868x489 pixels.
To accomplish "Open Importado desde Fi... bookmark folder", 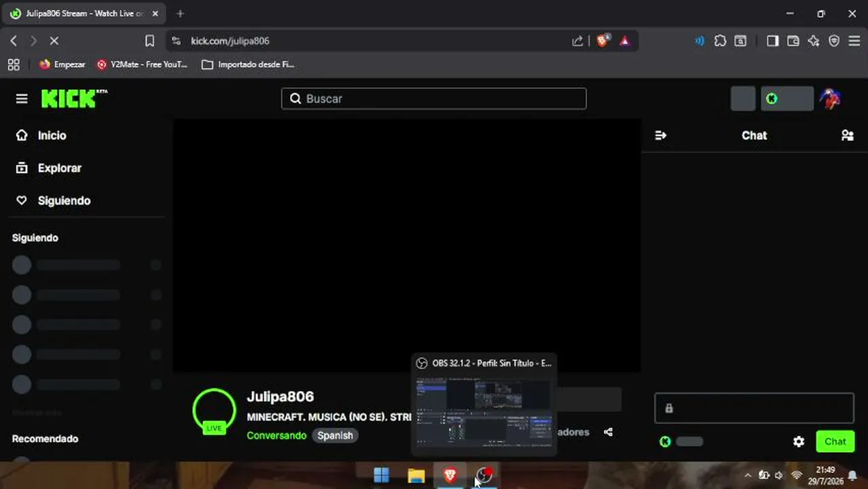I will pyautogui.click(x=248, y=65).
